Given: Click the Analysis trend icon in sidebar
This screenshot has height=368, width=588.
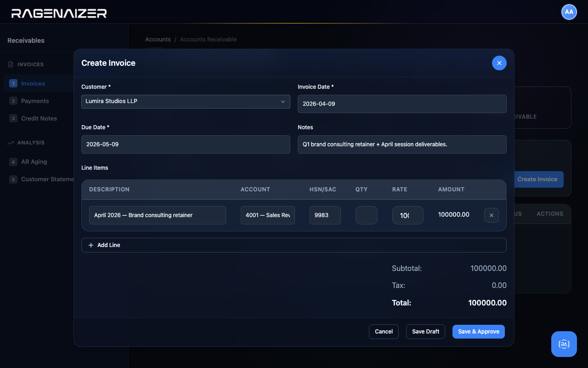Looking at the screenshot, I should [x=11, y=143].
